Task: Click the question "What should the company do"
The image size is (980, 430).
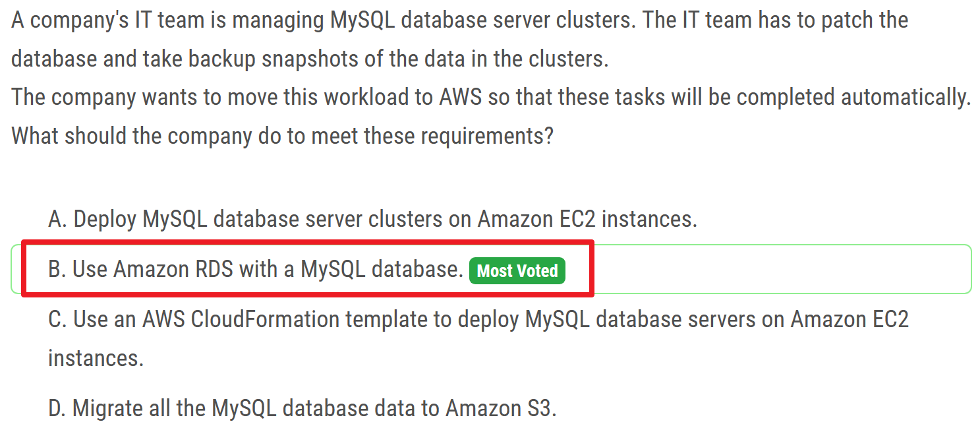Action: coord(282,136)
